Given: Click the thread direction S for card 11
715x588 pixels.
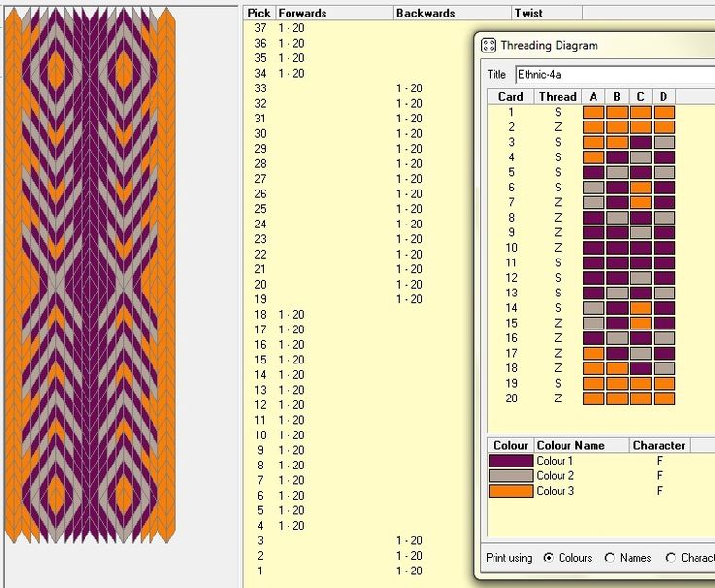Looking at the screenshot, I should tap(558, 262).
